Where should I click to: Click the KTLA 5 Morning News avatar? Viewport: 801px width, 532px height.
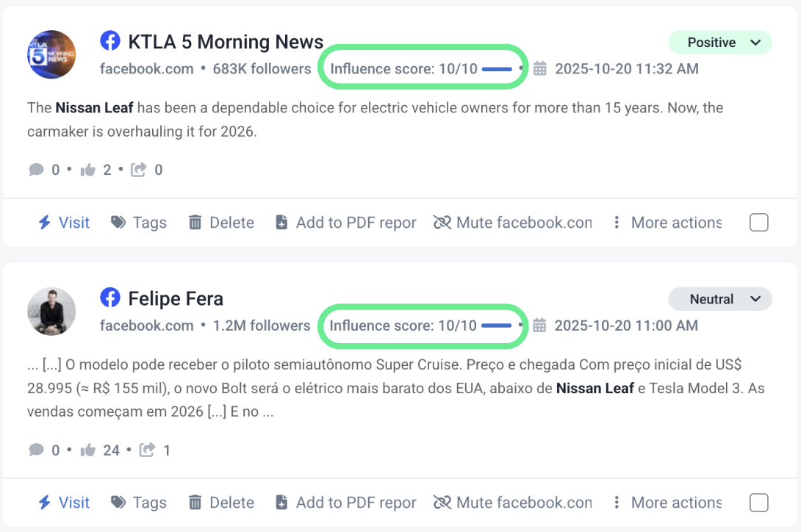(51, 54)
